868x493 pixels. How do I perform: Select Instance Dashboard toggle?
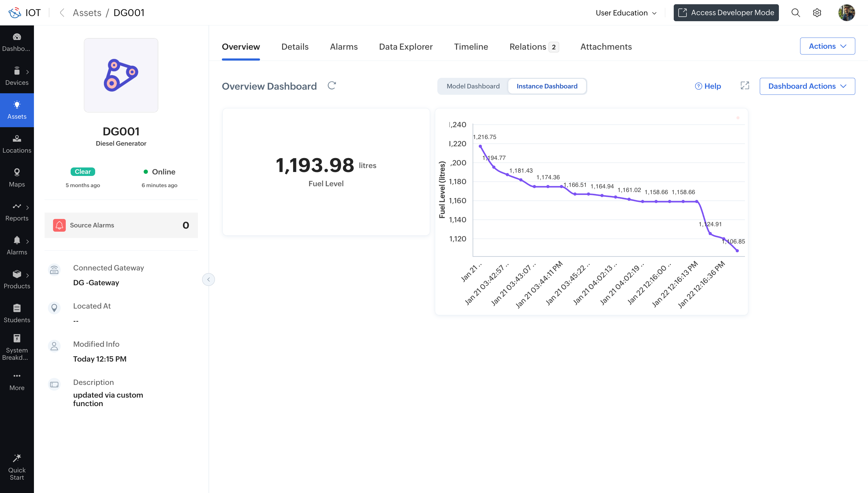coord(546,86)
